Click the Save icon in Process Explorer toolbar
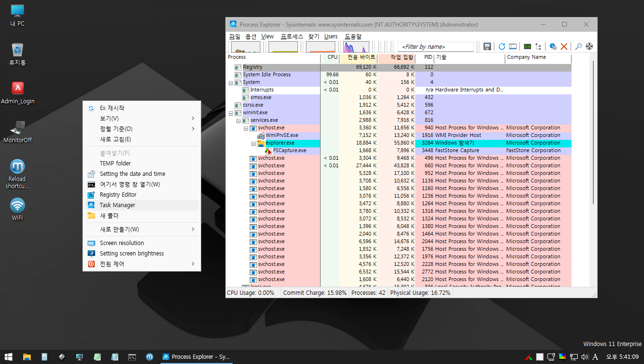Image resolution: width=644 pixels, height=364 pixels. coord(487,46)
